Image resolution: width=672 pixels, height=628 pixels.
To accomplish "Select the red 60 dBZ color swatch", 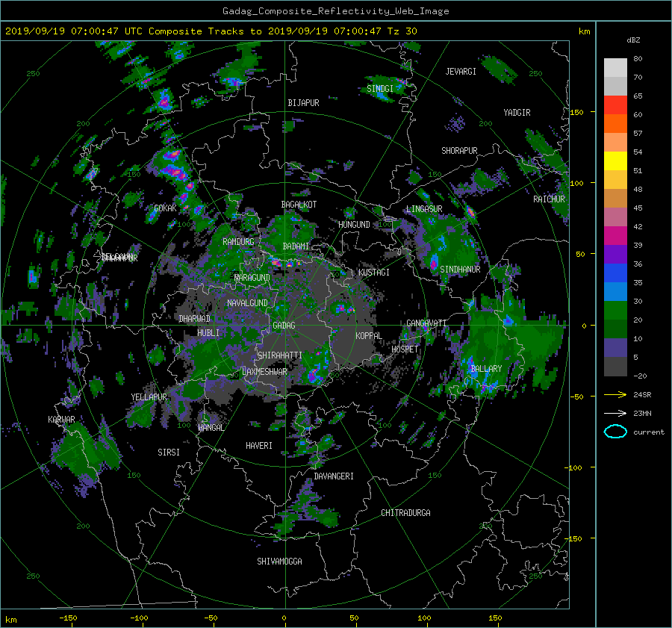I will point(615,105).
